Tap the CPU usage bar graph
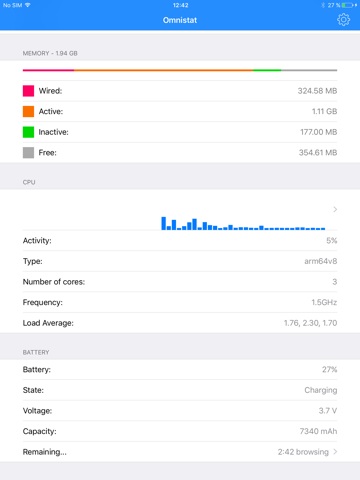 click(x=243, y=223)
